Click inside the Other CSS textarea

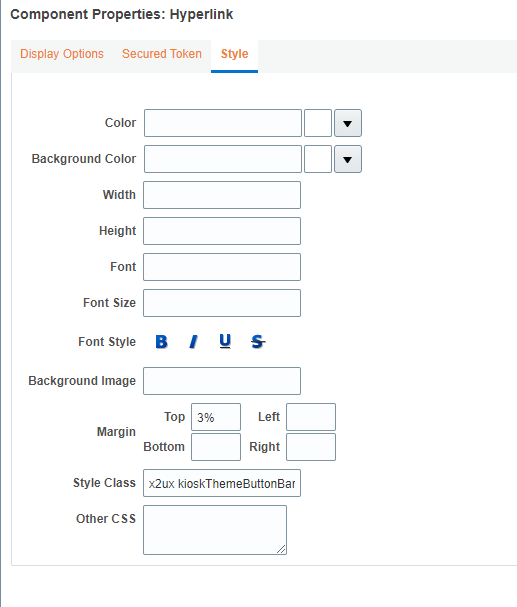click(215, 530)
